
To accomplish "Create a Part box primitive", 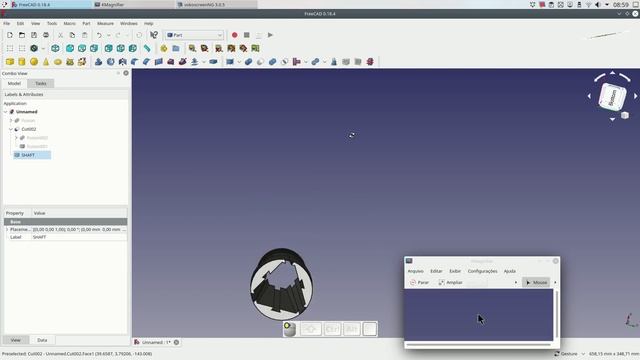I will [x=10, y=62].
